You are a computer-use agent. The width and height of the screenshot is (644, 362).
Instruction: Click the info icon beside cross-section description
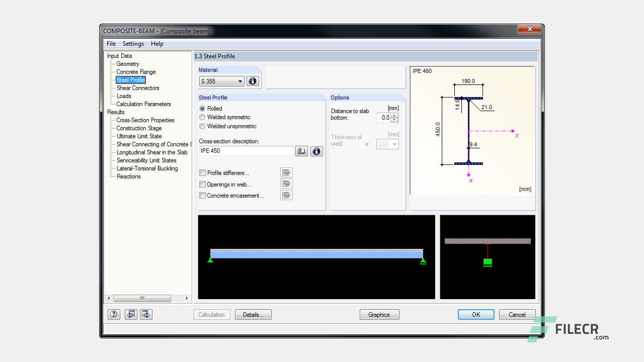(316, 151)
